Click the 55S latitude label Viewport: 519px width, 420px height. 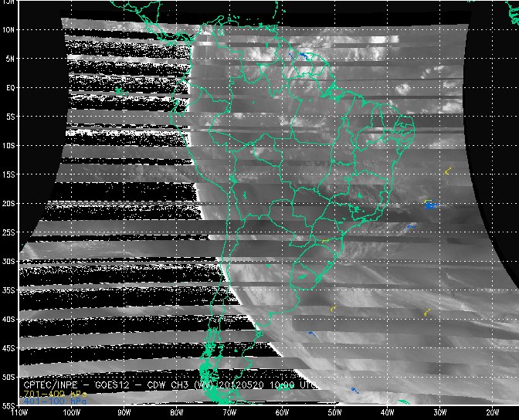tap(8, 405)
